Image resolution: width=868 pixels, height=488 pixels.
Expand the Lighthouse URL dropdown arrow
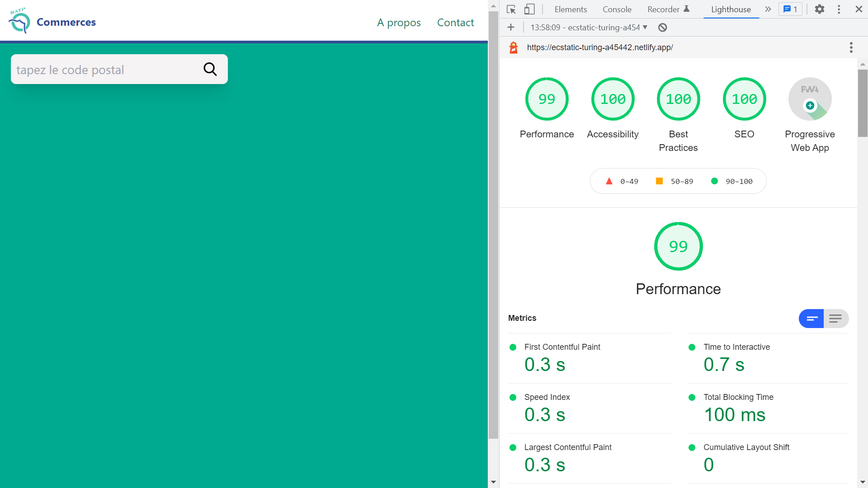[x=646, y=28]
